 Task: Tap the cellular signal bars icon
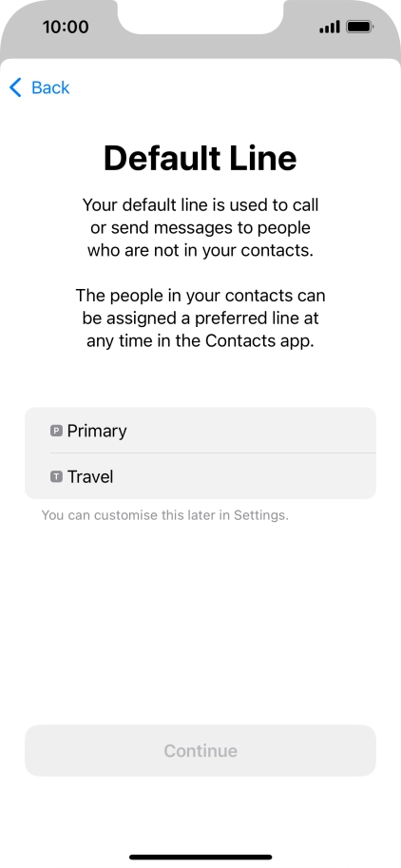pos(330,28)
